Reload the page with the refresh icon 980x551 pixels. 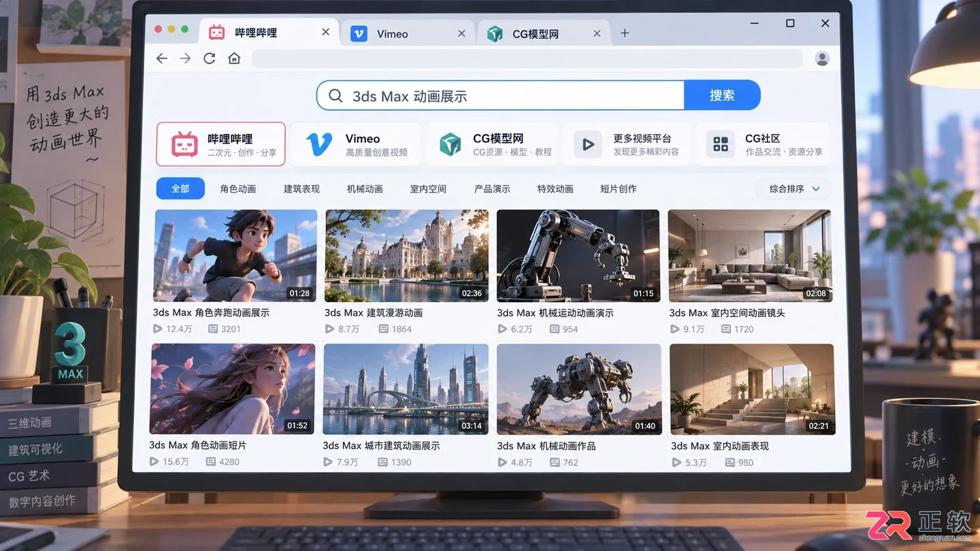tap(210, 59)
